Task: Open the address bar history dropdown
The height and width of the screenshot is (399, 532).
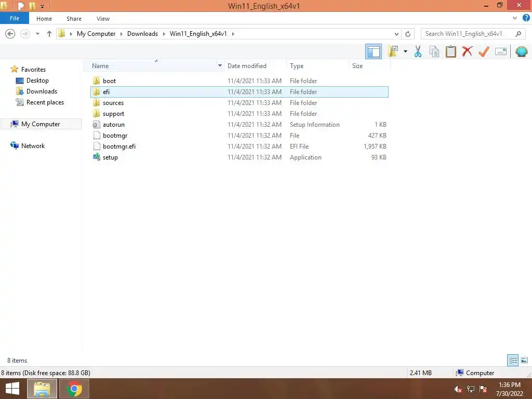Action: click(x=396, y=34)
